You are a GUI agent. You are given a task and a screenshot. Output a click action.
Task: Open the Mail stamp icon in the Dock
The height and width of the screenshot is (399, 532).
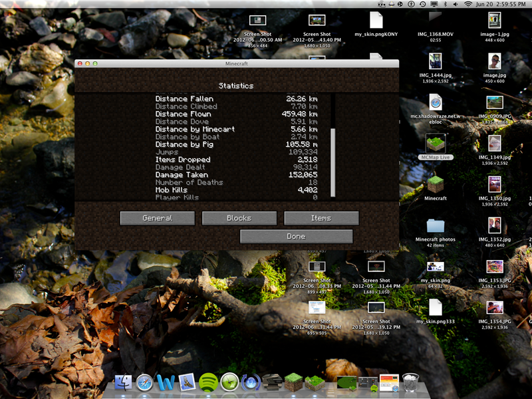187,382
